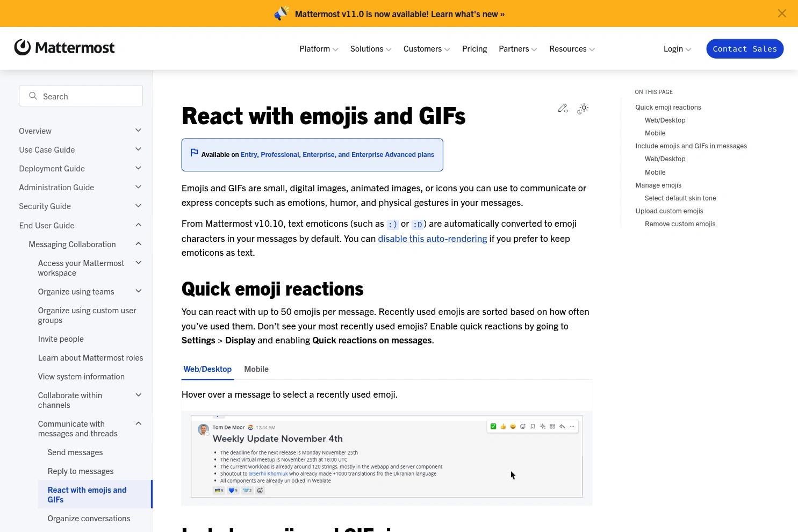Toggle the light/dark theme icon
The width and height of the screenshot is (798, 532).
coord(583,109)
